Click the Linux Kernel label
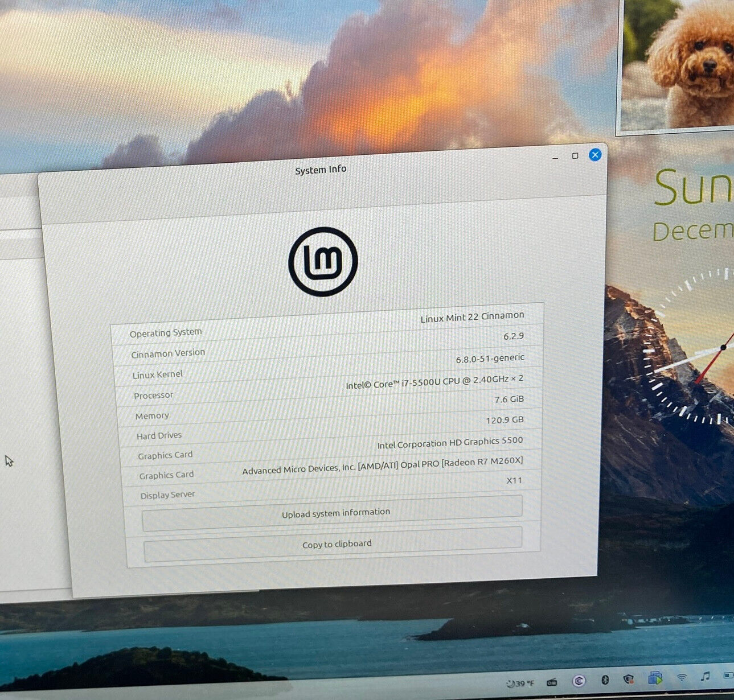The height and width of the screenshot is (700, 734). click(158, 374)
